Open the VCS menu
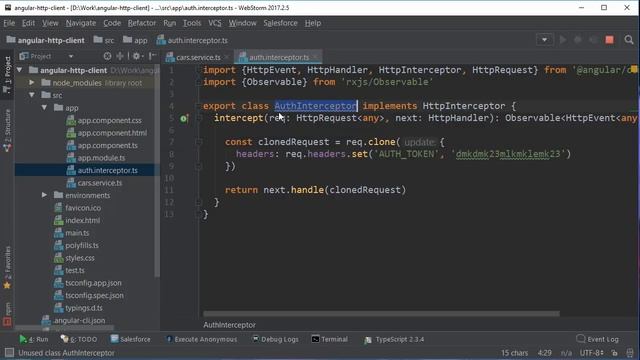 click(x=215, y=23)
